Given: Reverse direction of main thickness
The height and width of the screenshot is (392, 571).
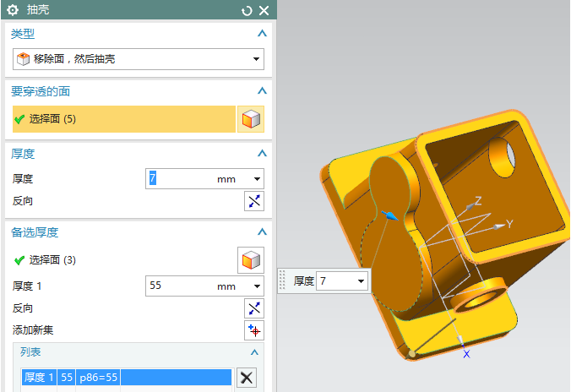Looking at the screenshot, I should pos(253,200).
